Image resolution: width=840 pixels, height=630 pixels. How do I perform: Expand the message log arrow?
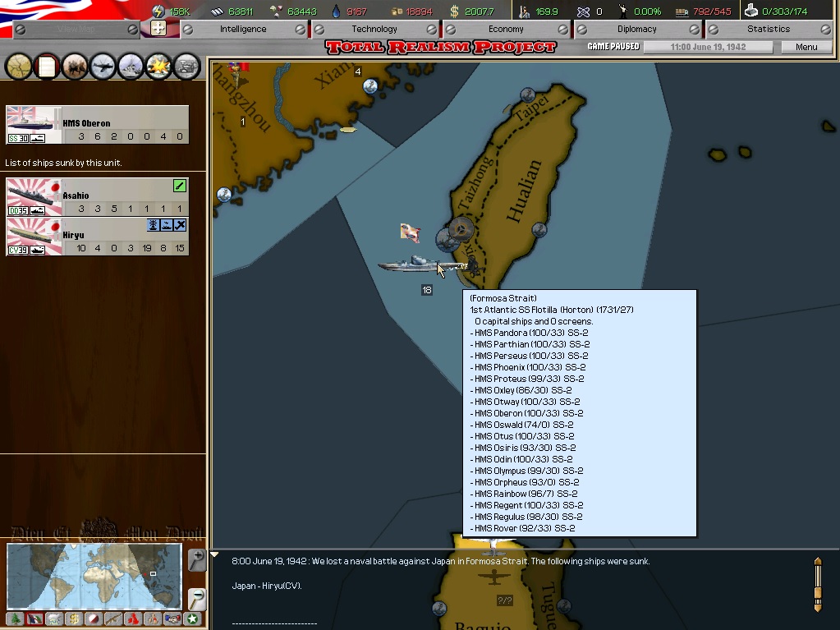215,555
